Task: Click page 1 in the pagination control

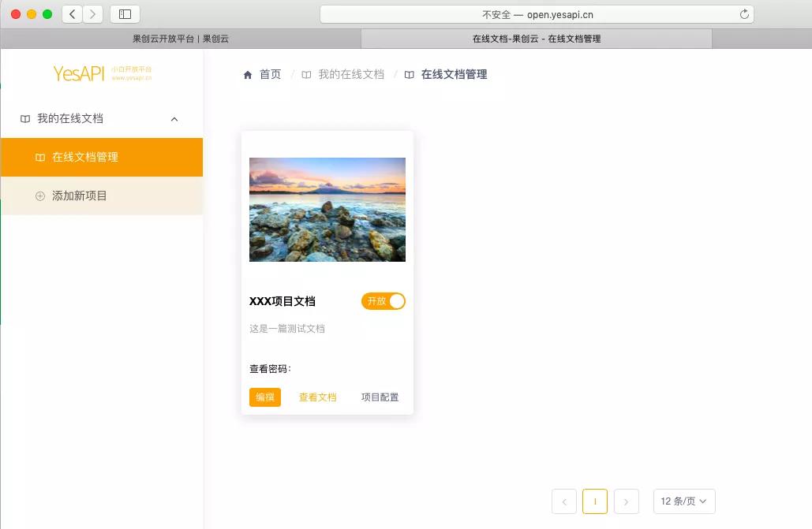Action: click(595, 501)
